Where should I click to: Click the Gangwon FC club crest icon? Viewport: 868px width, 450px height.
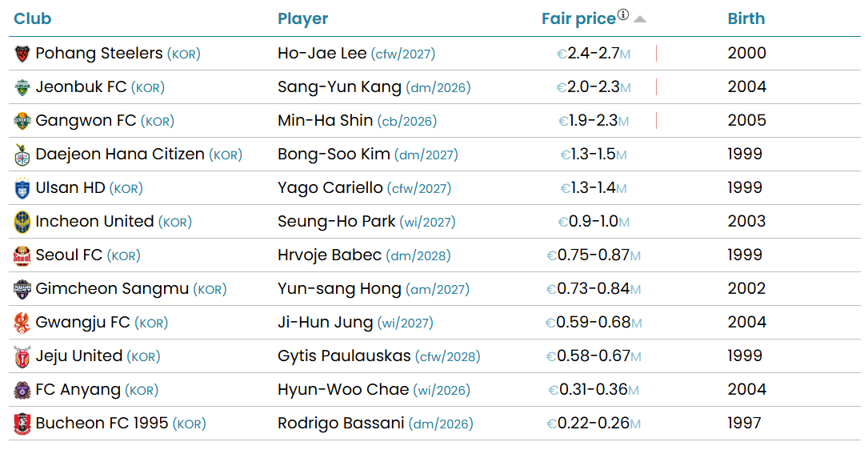[22, 122]
